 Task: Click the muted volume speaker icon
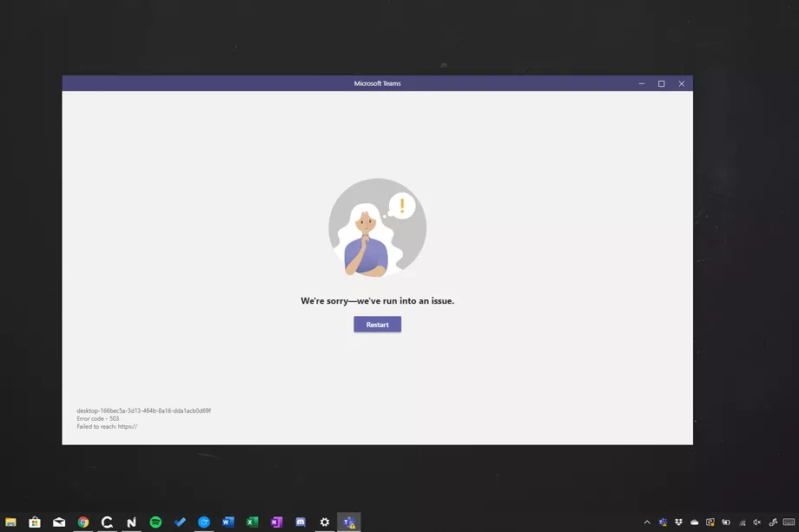(757, 522)
